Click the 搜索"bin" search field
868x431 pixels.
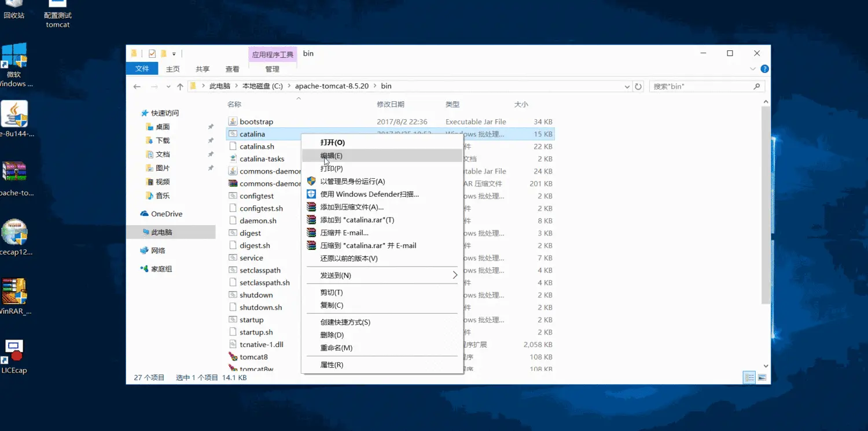point(707,86)
